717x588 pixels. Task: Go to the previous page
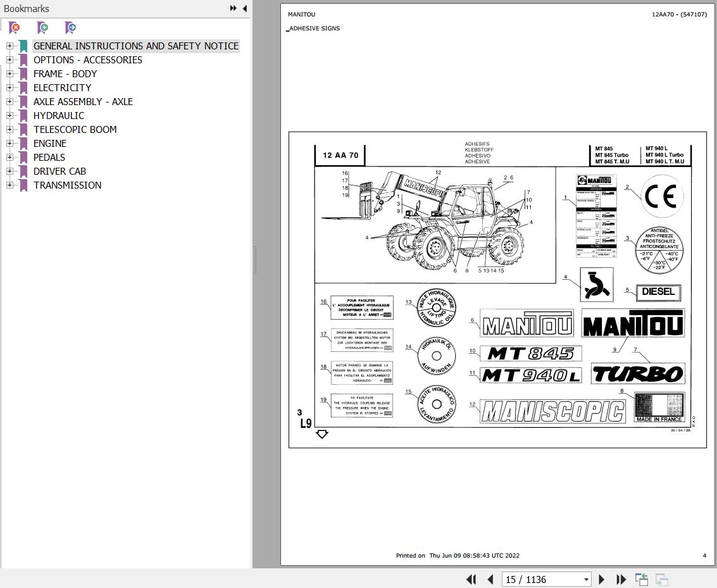point(490,579)
